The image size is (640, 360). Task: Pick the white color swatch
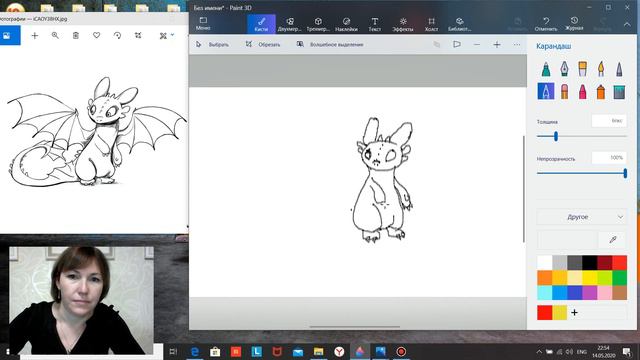point(544,263)
